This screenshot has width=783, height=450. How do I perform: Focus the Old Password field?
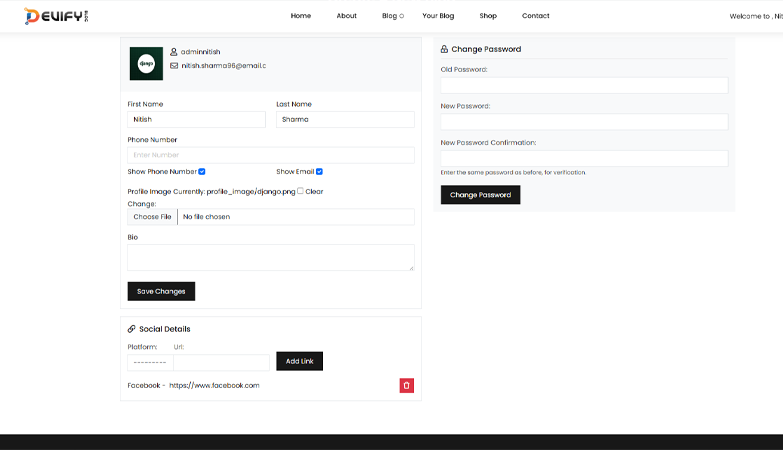(x=584, y=86)
